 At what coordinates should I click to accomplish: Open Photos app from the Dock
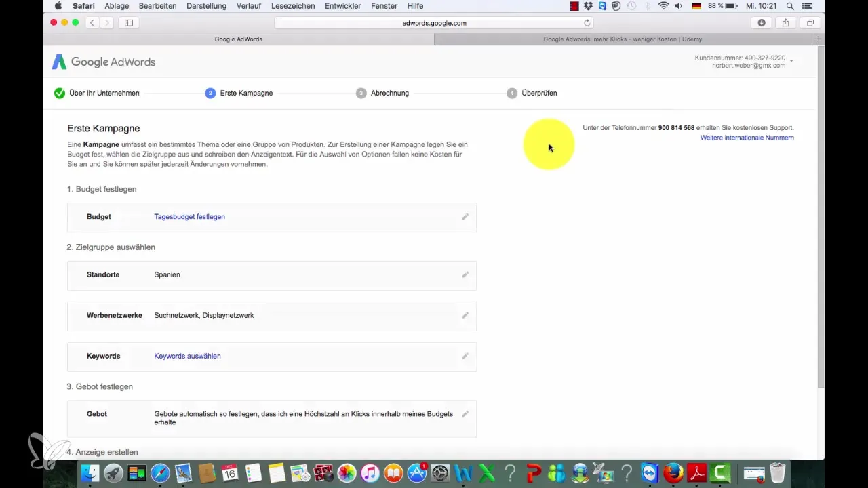click(x=347, y=472)
